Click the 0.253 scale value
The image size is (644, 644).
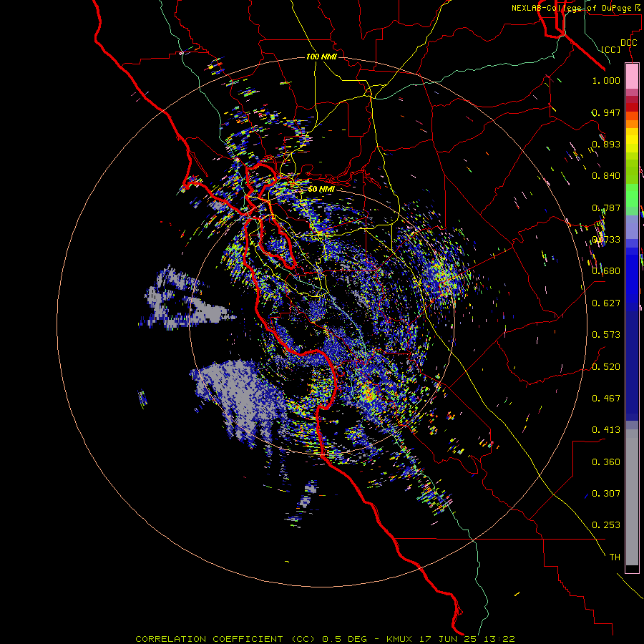click(x=606, y=525)
